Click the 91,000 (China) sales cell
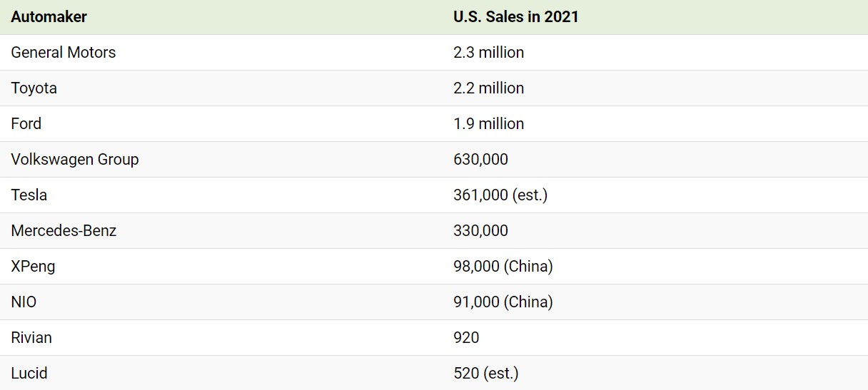The height and width of the screenshot is (390, 868). click(x=503, y=302)
